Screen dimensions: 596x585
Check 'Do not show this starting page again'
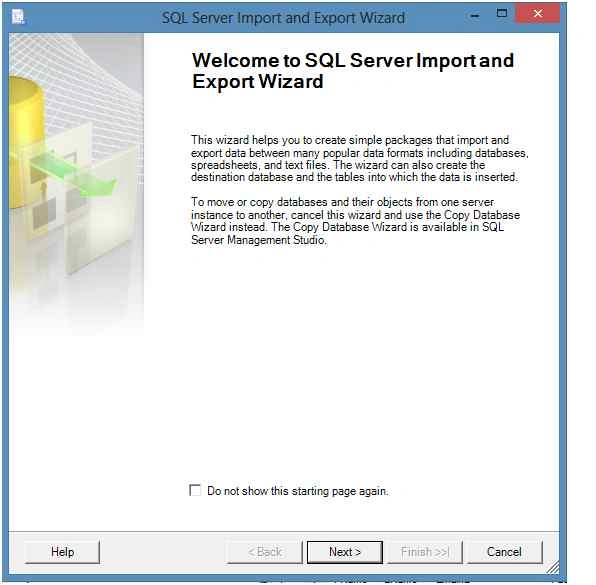[x=195, y=490]
